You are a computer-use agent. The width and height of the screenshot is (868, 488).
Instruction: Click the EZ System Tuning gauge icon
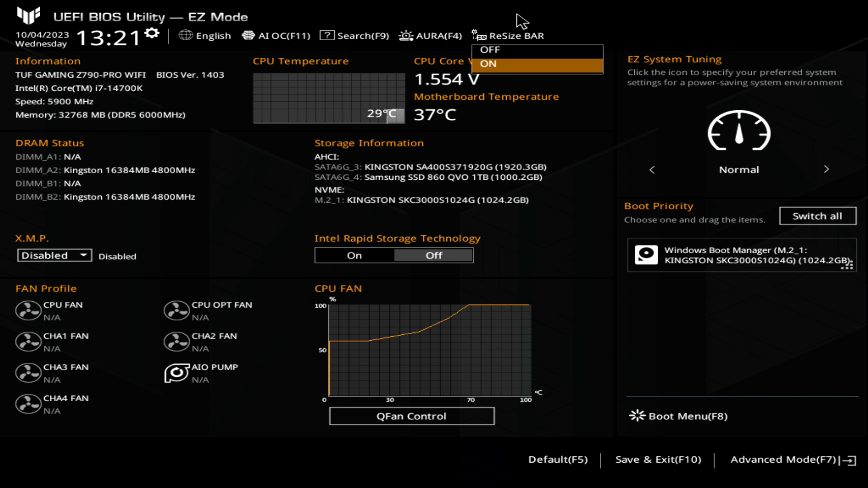click(739, 130)
